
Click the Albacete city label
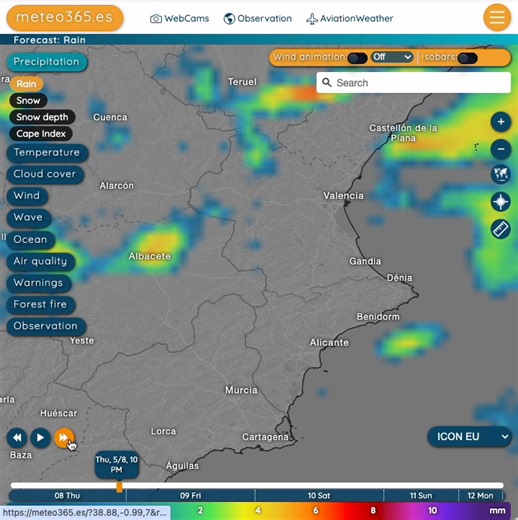pyautogui.click(x=150, y=256)
